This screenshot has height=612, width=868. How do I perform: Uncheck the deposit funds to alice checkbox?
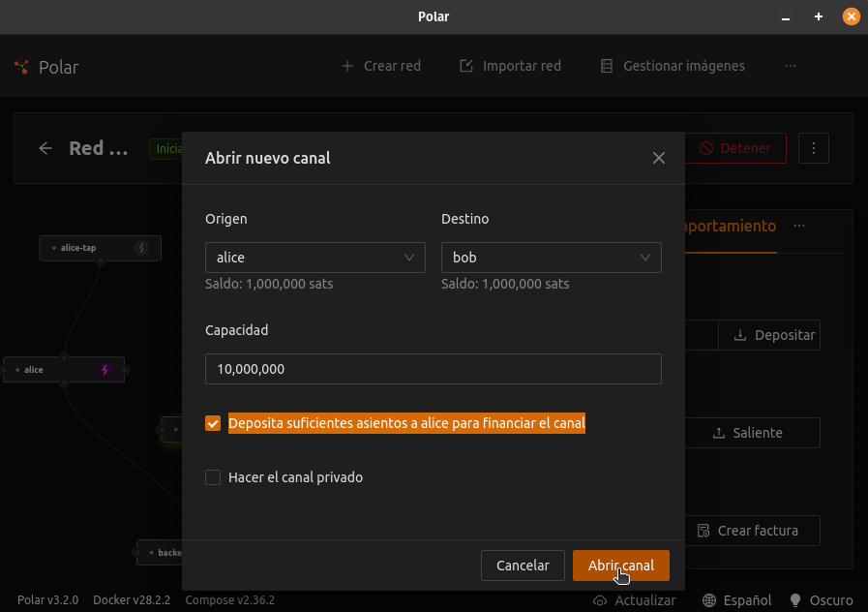coord(213,423)
